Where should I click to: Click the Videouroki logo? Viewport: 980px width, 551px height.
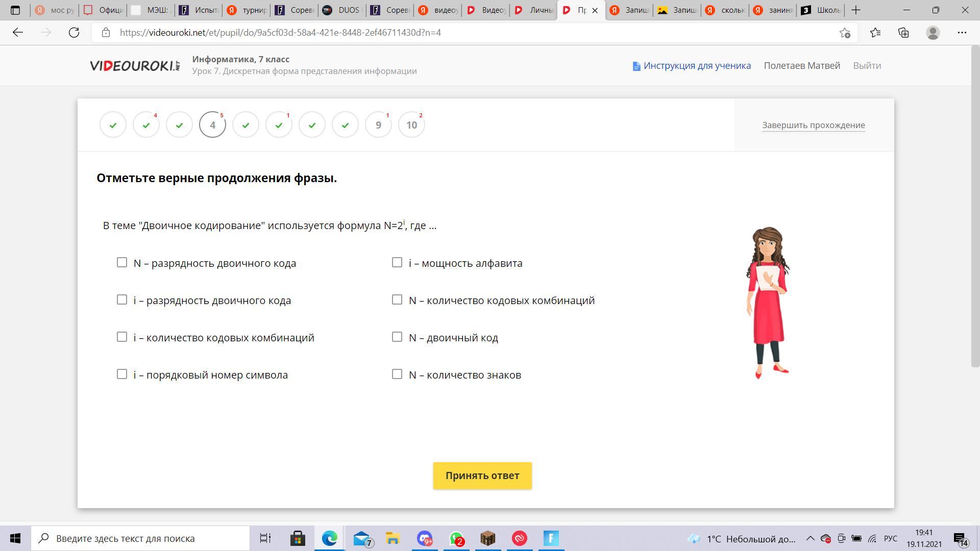pos(135,66)
